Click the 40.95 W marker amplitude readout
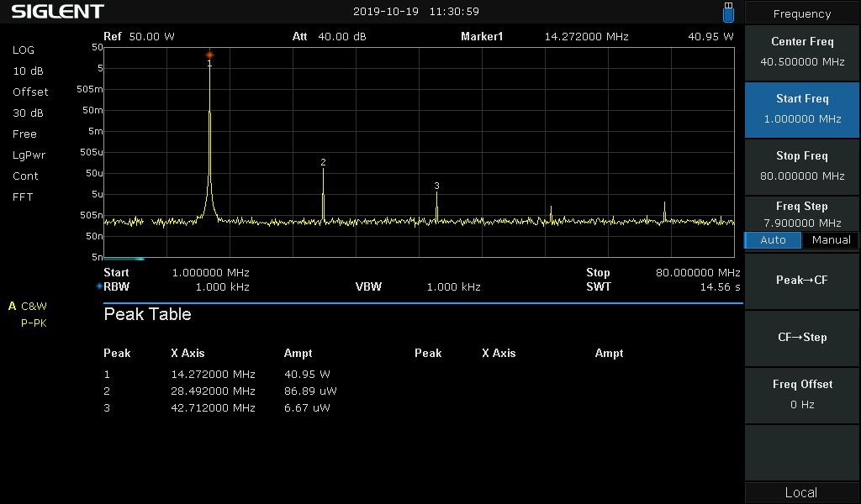Viewport: 861px width, 504px height. click(710, 37)
